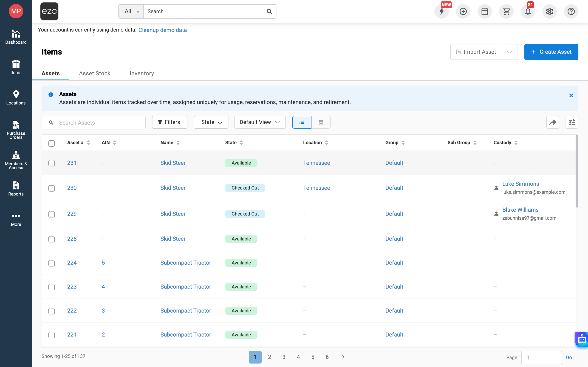Click the share export arrow icon
Viewport: 588px width, 367px height.
tap(553, 122)
